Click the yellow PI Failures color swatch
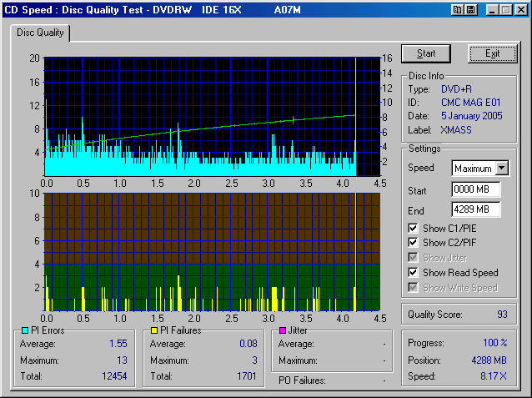This screenshot has width=532, height=398. 154,330
